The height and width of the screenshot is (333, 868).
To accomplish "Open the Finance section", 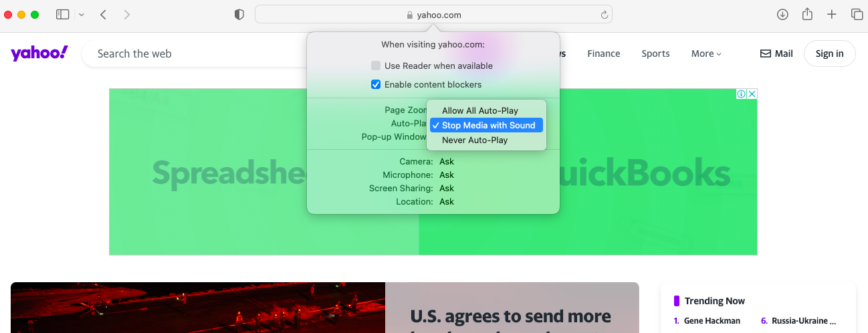I will point(604,53).
